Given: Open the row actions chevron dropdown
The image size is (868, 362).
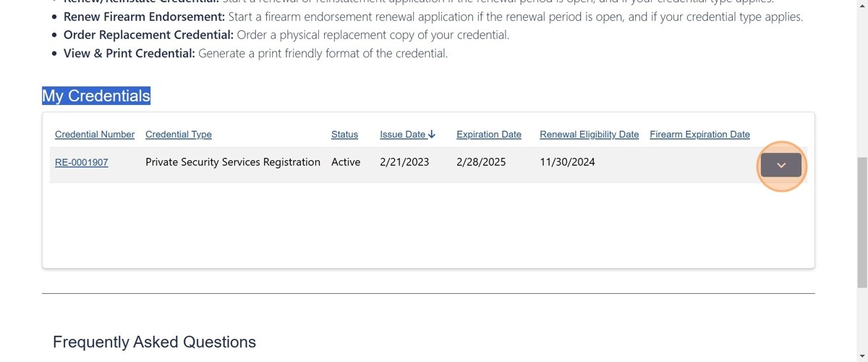Looking at the screenshot, I should [x=780, y=165].
